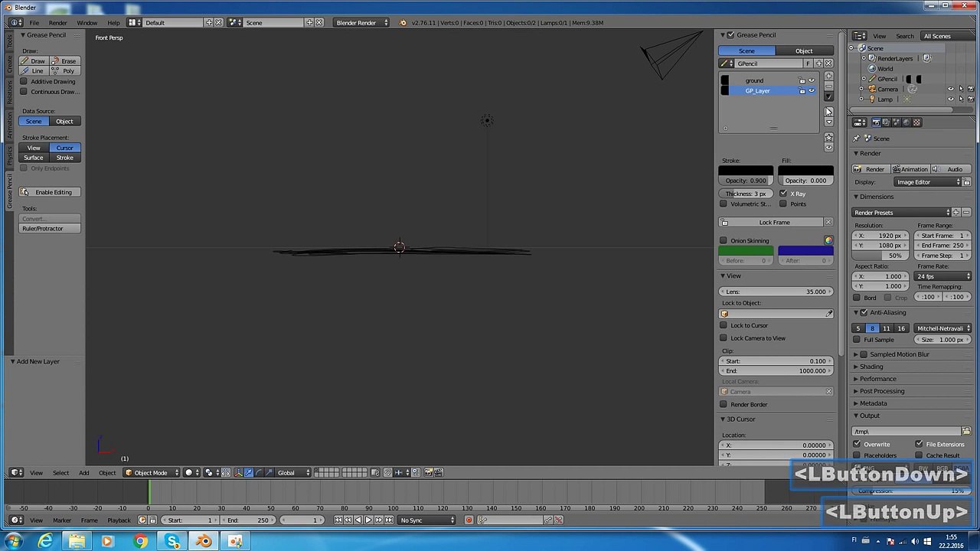This screenshot has width=980, height=551.
Task: Enable Onion Skinning checkbox
Action: coord(724,241)
